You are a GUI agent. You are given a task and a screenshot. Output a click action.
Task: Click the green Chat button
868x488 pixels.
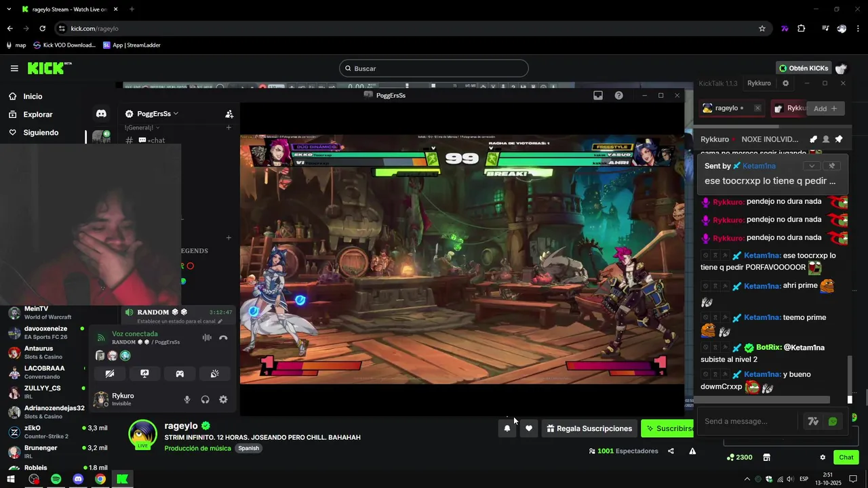846,457
